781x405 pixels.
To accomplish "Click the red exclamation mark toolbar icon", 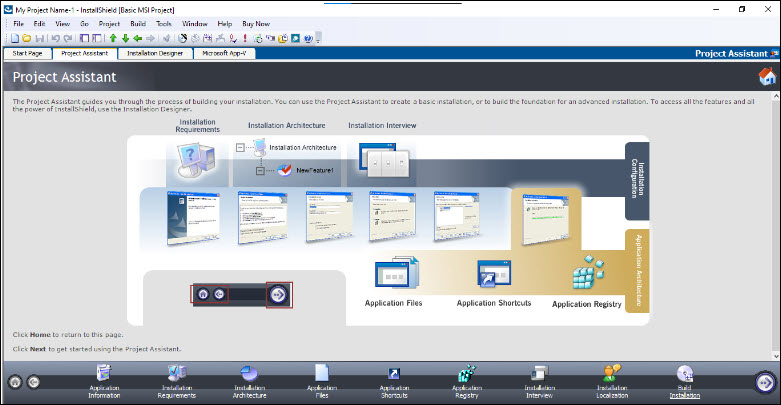I will click(x=245, y=38).
